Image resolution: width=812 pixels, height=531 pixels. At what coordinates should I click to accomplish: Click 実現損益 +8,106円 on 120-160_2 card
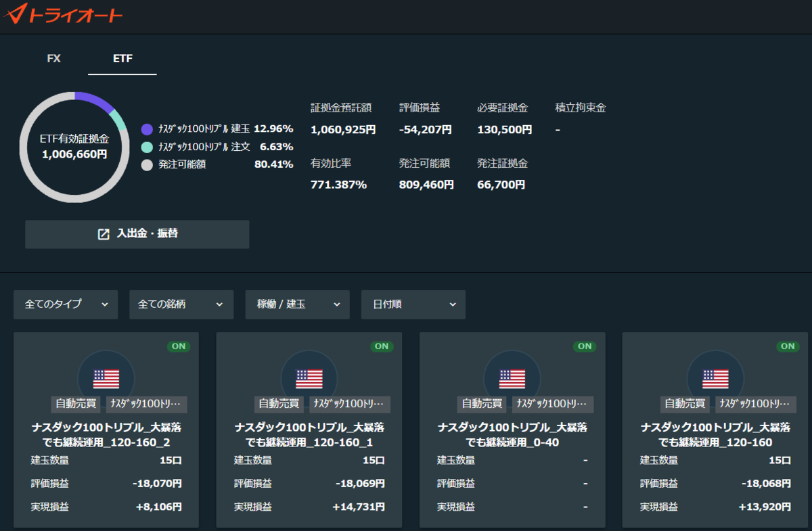[157, 507]
